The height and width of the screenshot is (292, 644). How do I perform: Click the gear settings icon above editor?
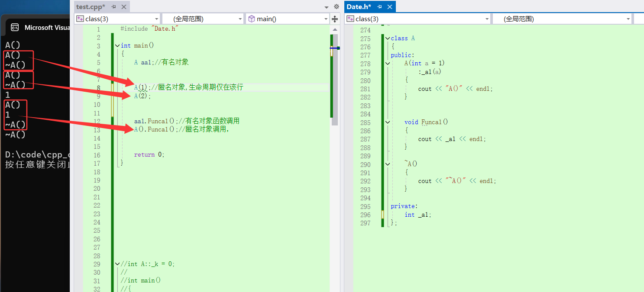point(336,7)
